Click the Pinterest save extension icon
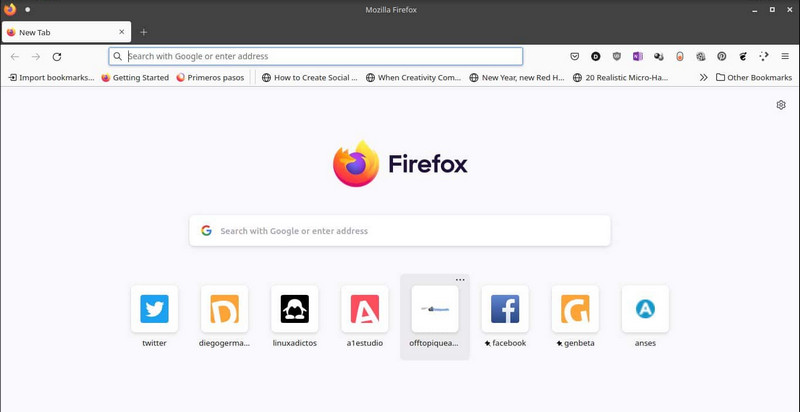Screen dimensions: 800x412 [x=721, y=57]
